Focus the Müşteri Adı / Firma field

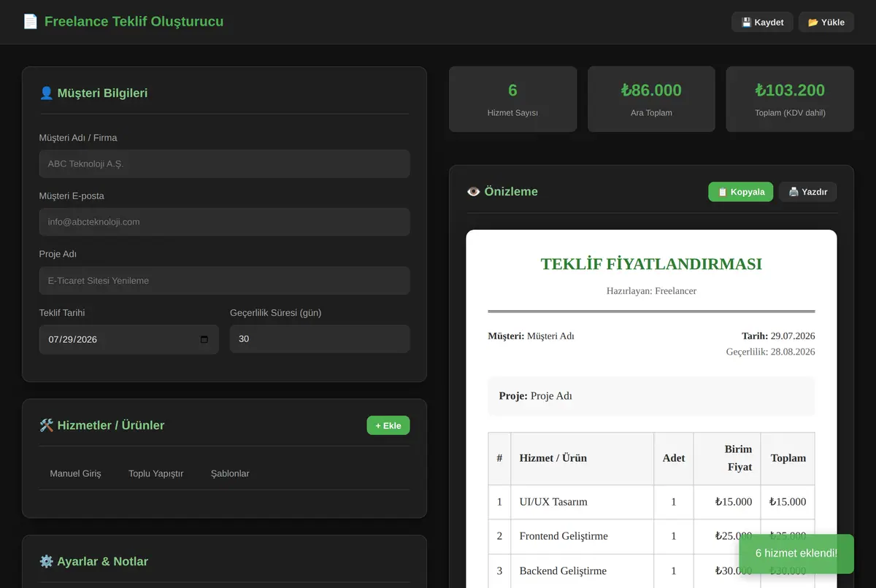pos(224,164)
